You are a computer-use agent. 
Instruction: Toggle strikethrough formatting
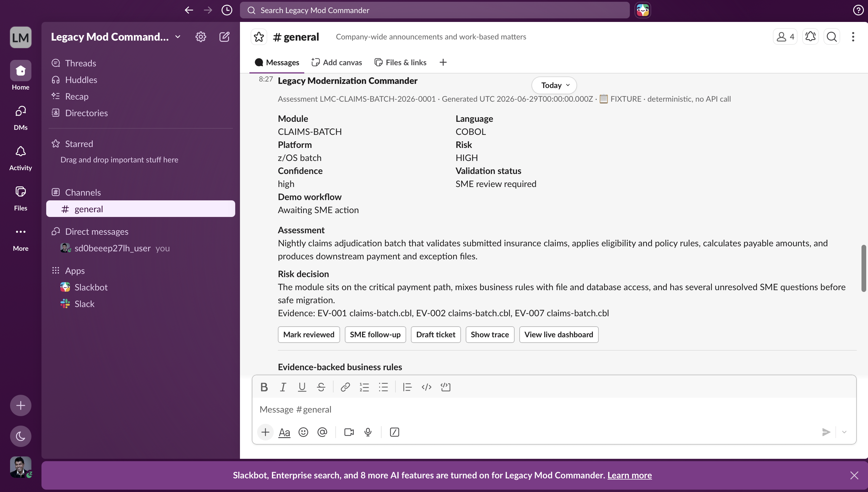(x=321, y=387)
